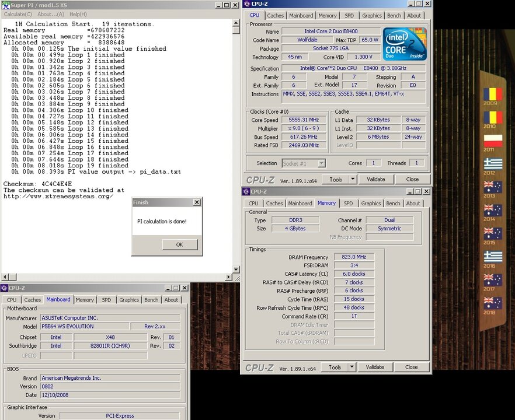Open Socket #1 selection dropdown
The image size is (515, 420).
tap(322, 163)
